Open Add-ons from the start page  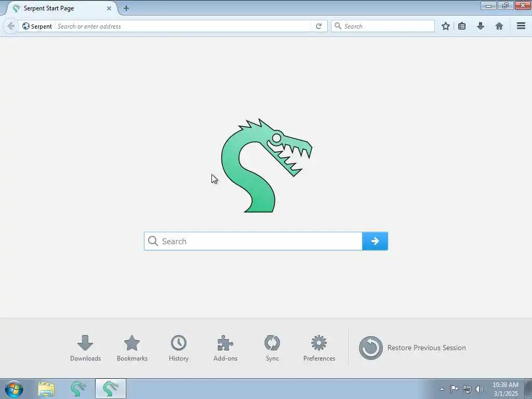point(225,348)
